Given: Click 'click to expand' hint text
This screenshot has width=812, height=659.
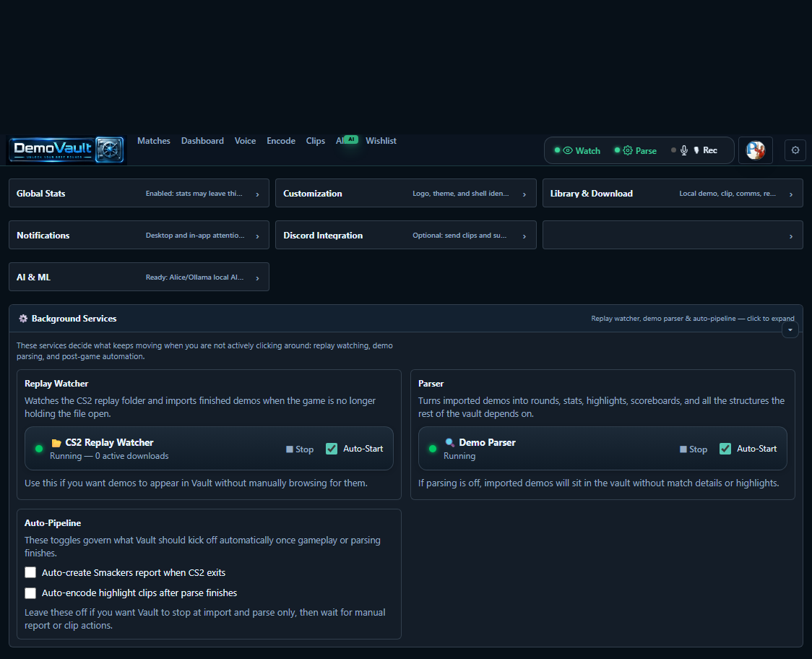Looking at the screenshot, I should point(771,319).
